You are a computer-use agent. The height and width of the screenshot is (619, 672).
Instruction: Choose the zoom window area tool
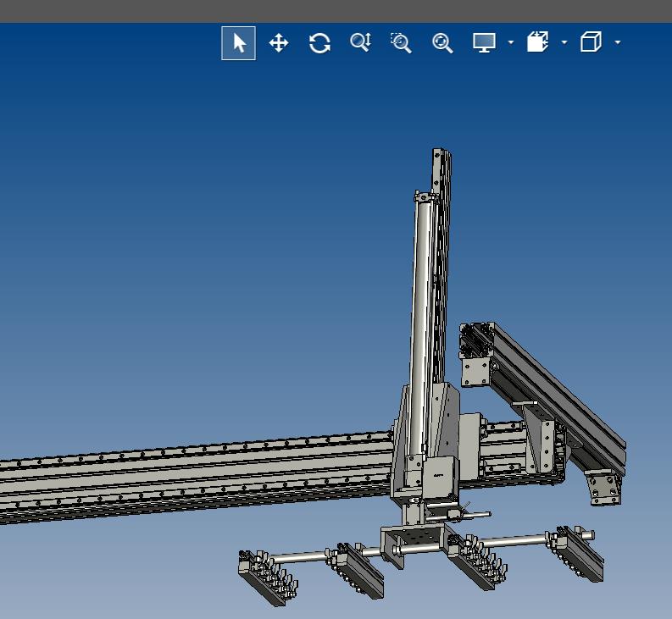(x=401, y=43)
